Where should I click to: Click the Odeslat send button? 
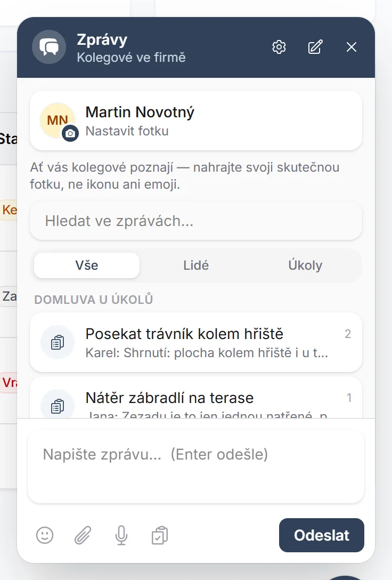tap(322, 535)
